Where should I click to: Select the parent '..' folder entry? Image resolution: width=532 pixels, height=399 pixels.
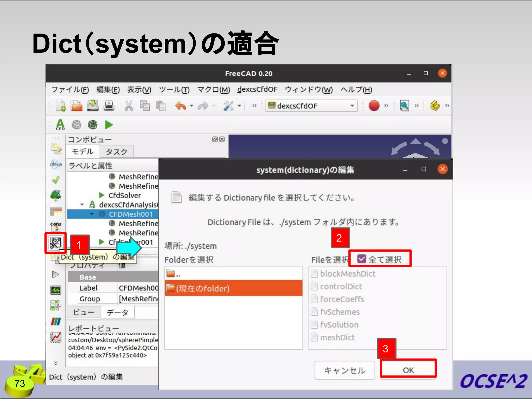coord(234,274)
